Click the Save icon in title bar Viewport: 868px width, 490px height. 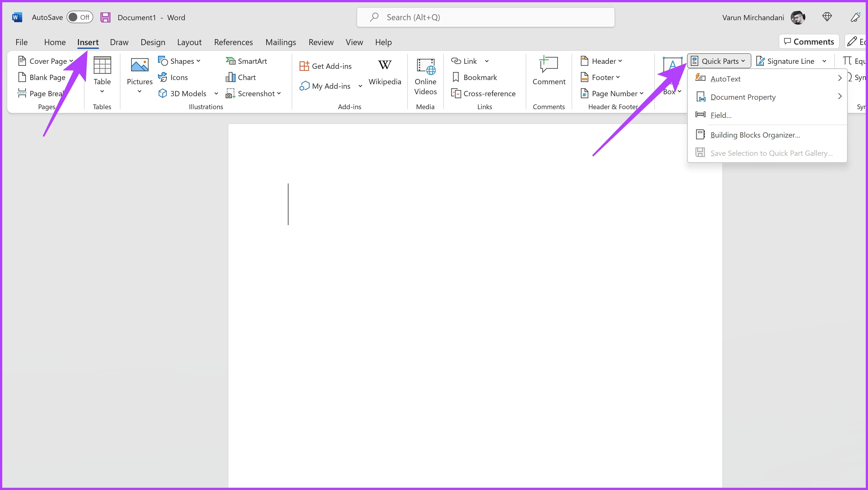click(105, 17)
